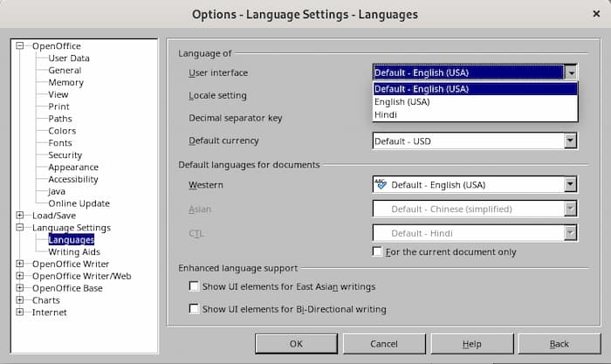Open the Online Update settings page
Screen dimensions: 611x364
[79, 203]
